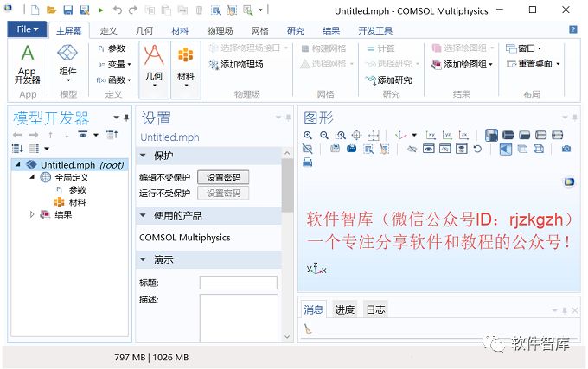Toggle transparency in the graphics toolbar

tap(522, 149)
